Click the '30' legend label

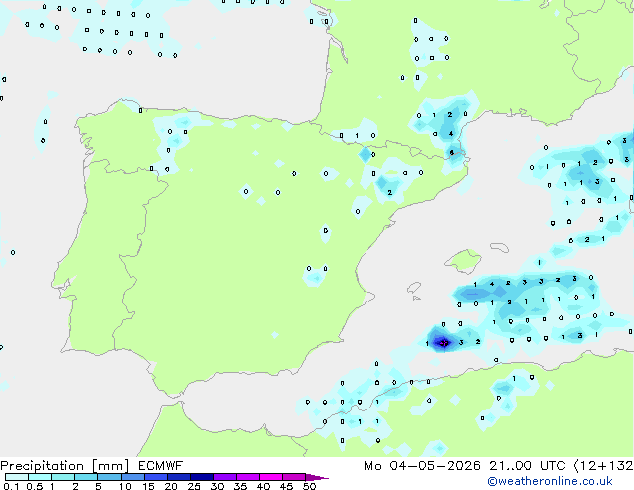click(217, 486)
